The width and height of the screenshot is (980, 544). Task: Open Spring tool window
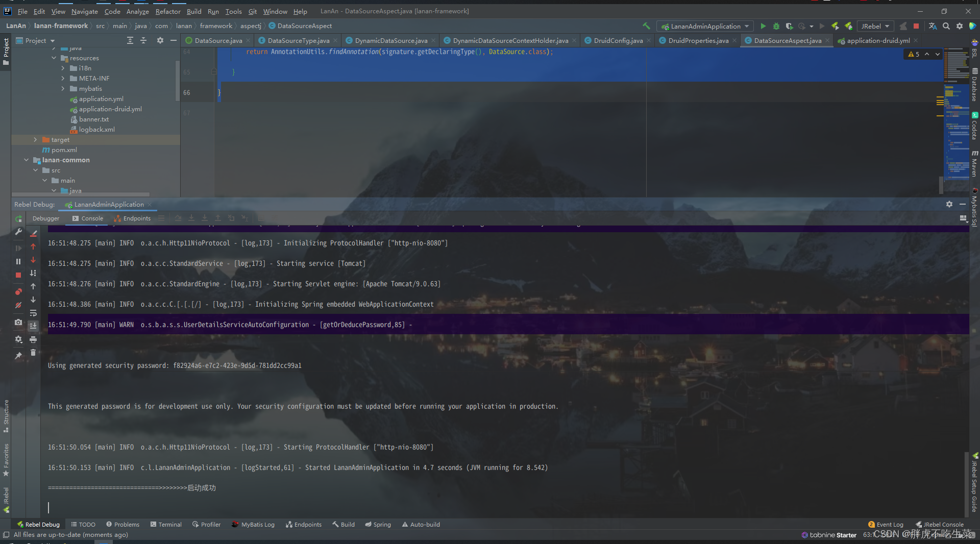[378, 525]
